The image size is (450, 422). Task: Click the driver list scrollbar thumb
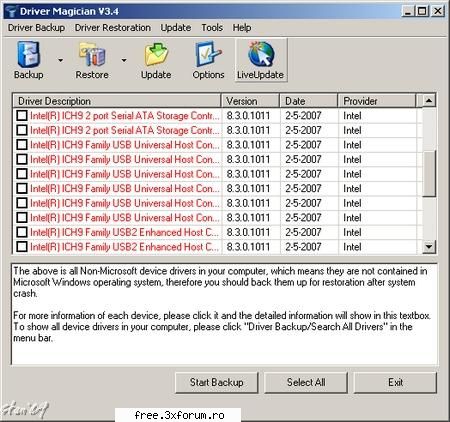tap(429, 174)
